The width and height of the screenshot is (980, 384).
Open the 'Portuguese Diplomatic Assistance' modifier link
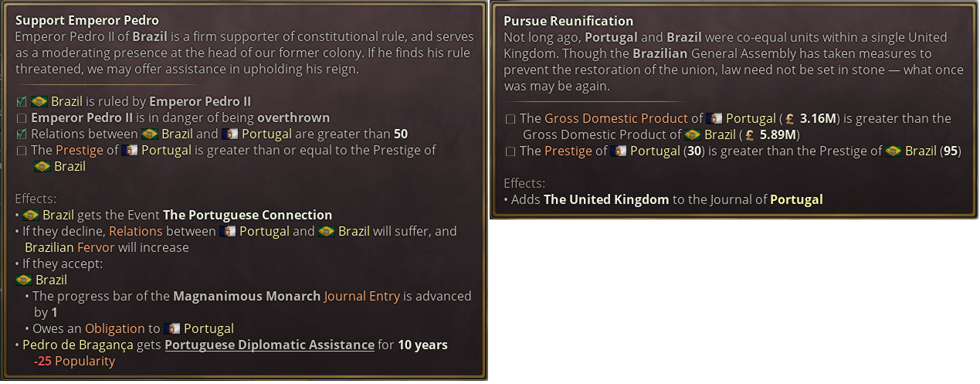click(270, 345)
